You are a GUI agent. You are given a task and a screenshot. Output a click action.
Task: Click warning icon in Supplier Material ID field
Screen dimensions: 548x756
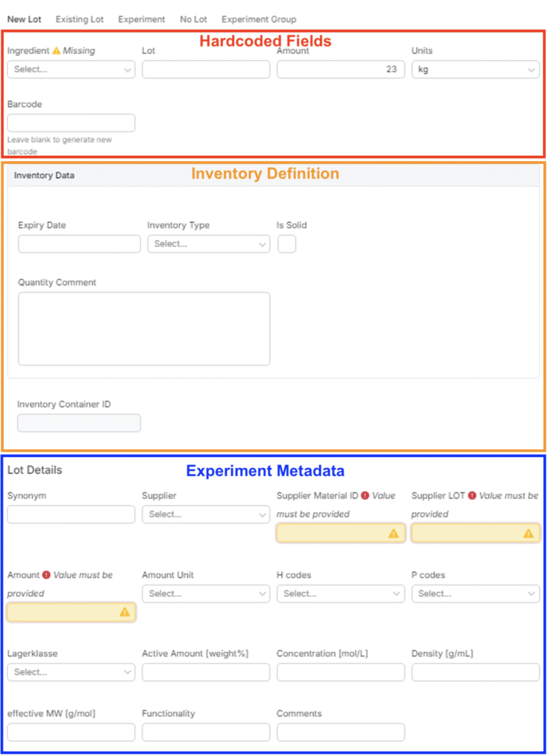394,533
